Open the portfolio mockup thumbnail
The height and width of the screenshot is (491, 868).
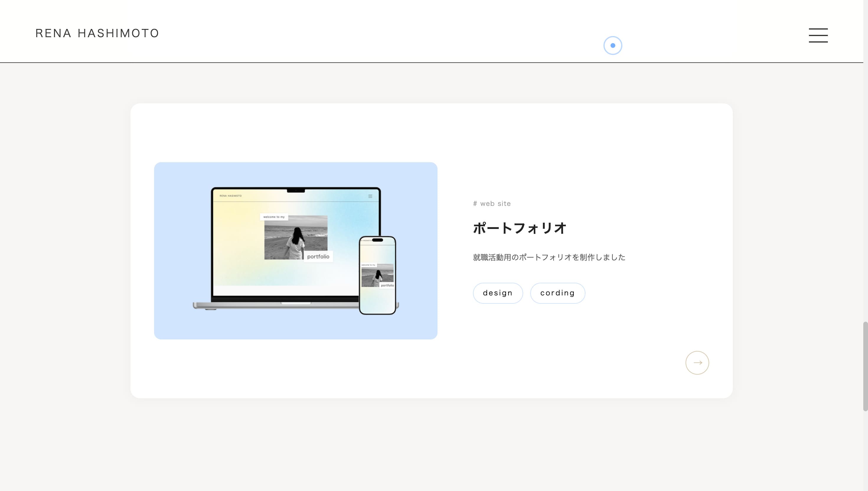(x=296, y=251)
